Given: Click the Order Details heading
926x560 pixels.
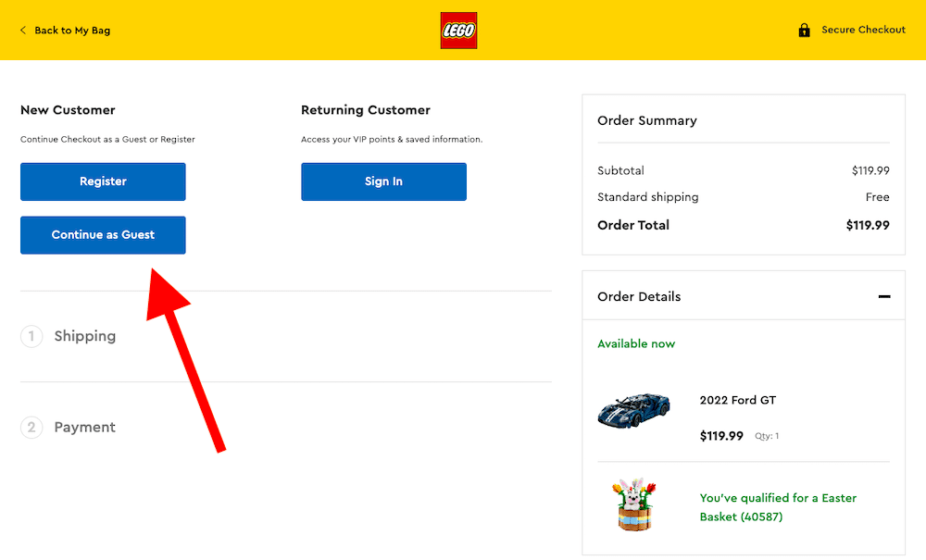Looking at the screenshot, I should tap(639, 296).
